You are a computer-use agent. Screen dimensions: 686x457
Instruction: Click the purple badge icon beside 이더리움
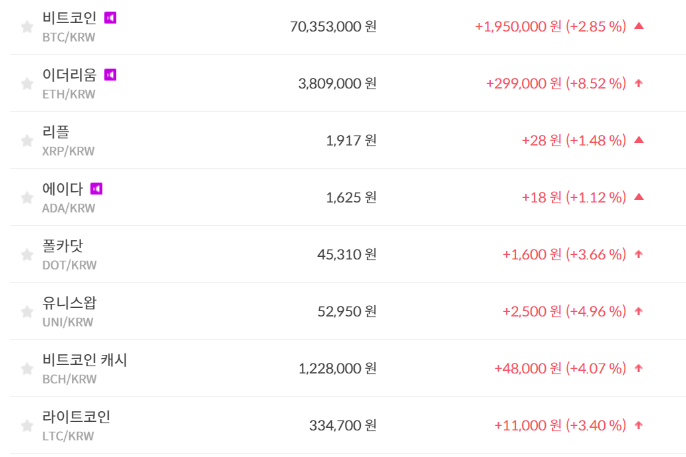tap(110, 75)
